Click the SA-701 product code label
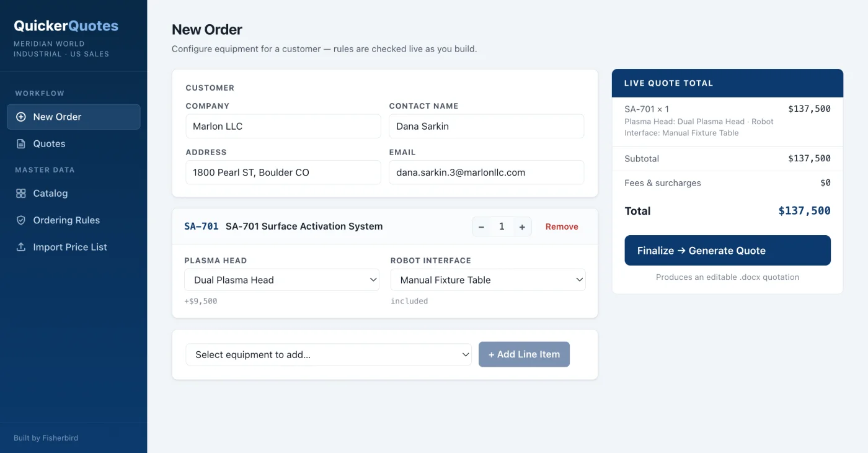Screen dimensions: 868x453 pos(201,226)
